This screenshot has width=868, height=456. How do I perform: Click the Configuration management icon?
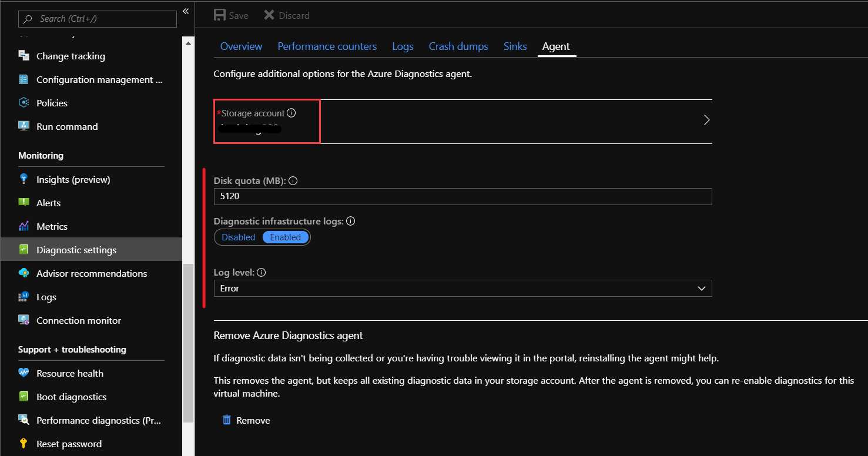[x=24, y=79]
